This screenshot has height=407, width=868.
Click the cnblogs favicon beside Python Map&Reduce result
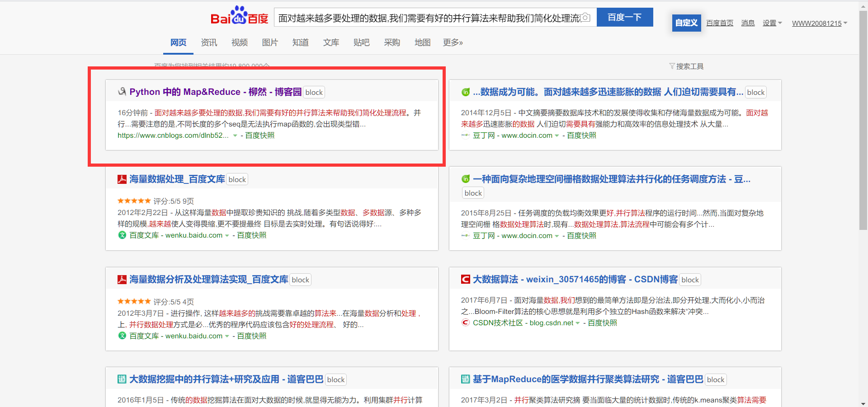click(122, 92)
